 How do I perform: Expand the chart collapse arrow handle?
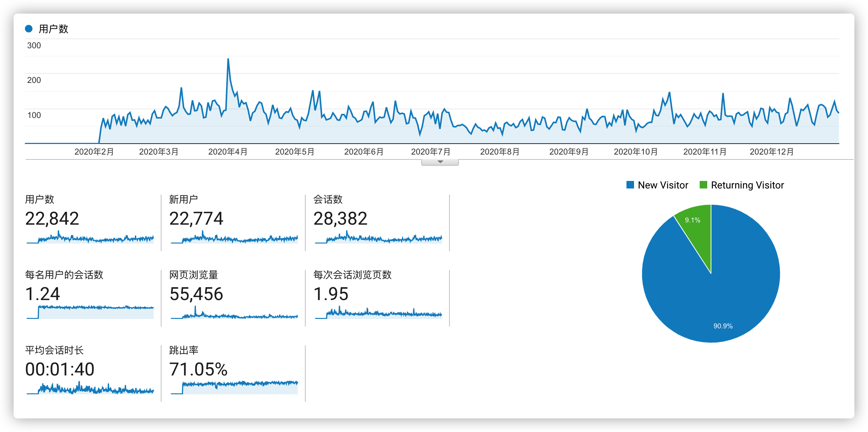[x=440, y=162]
